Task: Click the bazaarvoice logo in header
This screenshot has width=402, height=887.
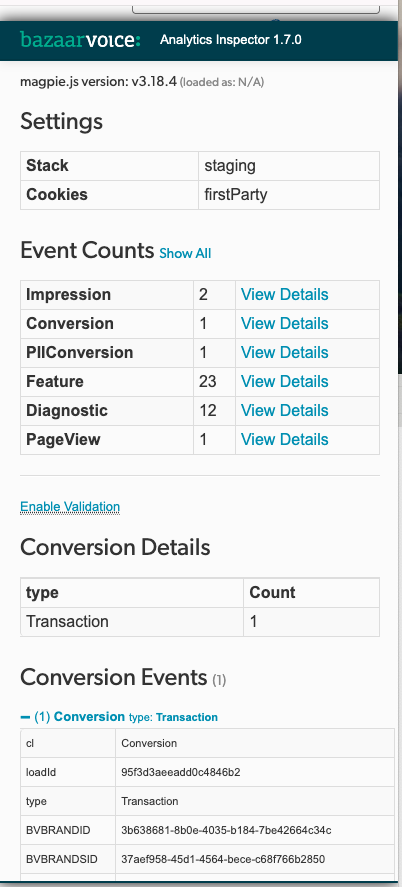Action: point(80,40)
